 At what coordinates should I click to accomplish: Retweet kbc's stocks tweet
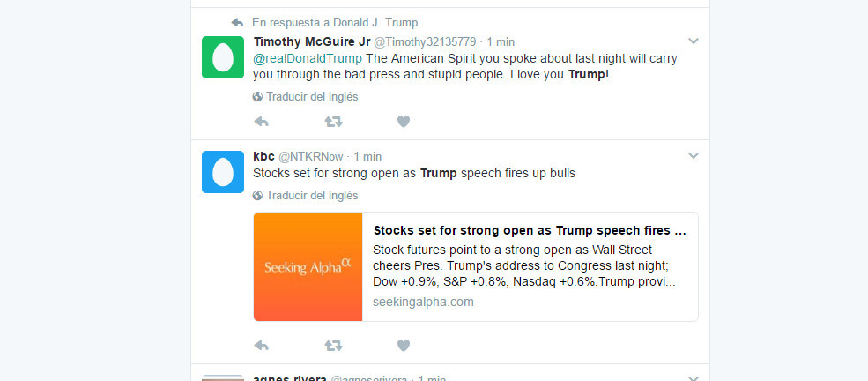tap(333, 346)
